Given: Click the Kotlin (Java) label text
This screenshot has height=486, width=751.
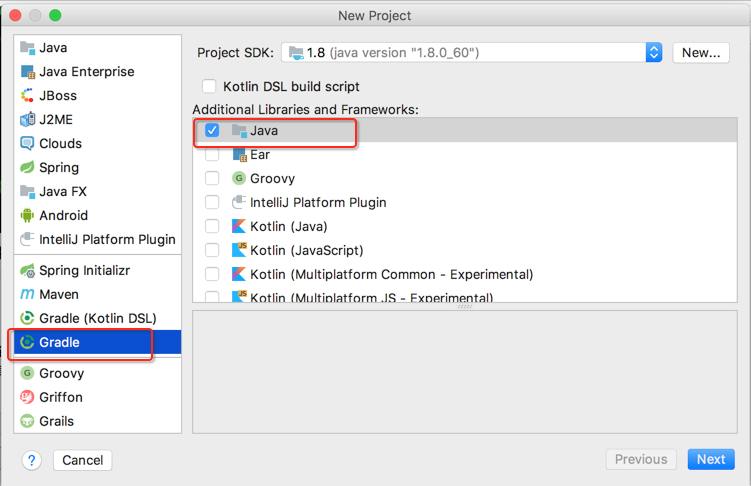Looking at the screenshot, I should (289, 226).
